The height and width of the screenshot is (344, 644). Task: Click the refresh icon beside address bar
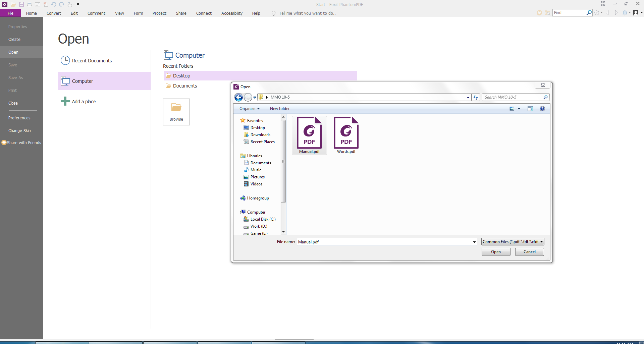pos(476,97)
